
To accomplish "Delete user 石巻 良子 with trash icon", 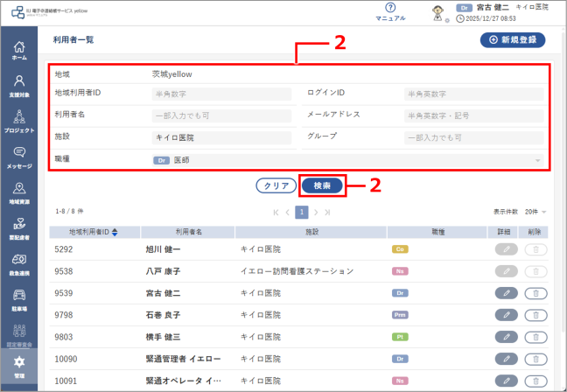I will [535, 315].
